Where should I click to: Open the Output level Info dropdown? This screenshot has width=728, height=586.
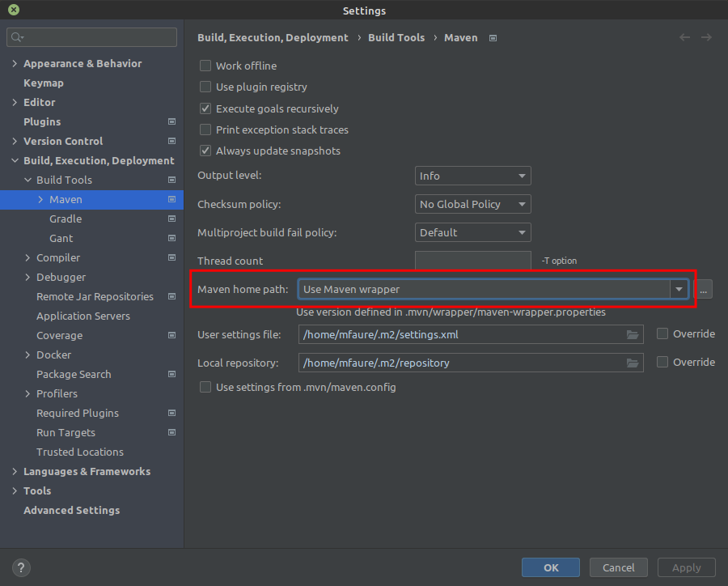[472, 176]
